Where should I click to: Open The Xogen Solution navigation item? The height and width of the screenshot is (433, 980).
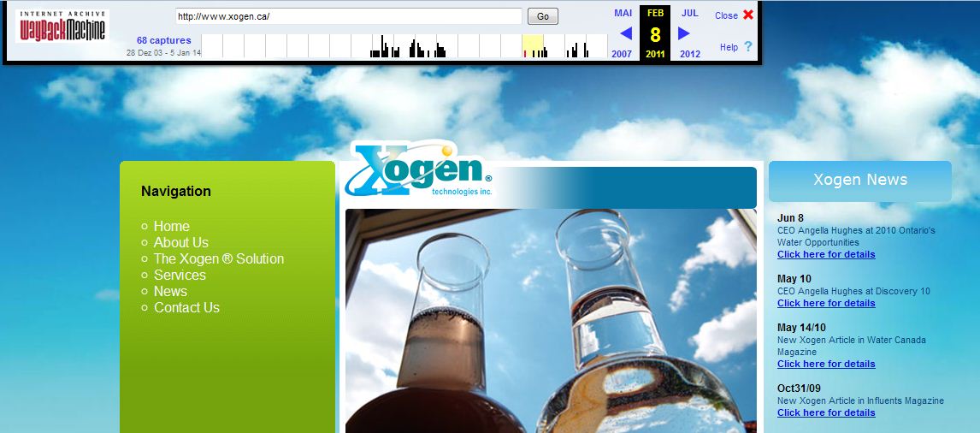(x=218, y=258)
